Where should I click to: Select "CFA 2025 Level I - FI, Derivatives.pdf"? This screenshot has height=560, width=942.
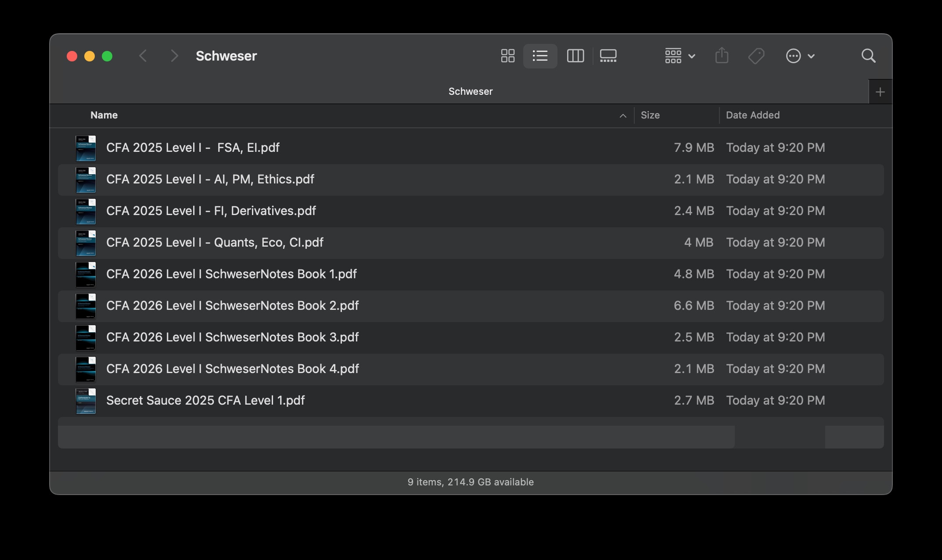click(211, 211)
